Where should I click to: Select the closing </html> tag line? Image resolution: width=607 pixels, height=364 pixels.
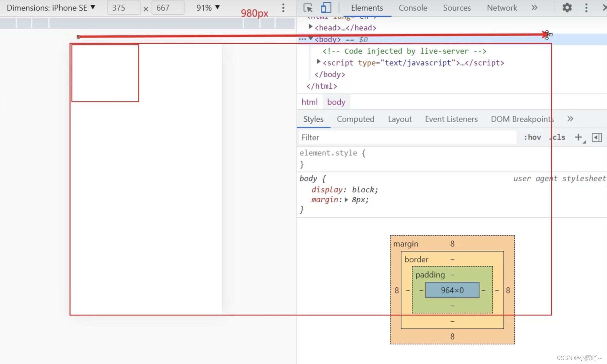pyautogui.click(x=322, y=86)
